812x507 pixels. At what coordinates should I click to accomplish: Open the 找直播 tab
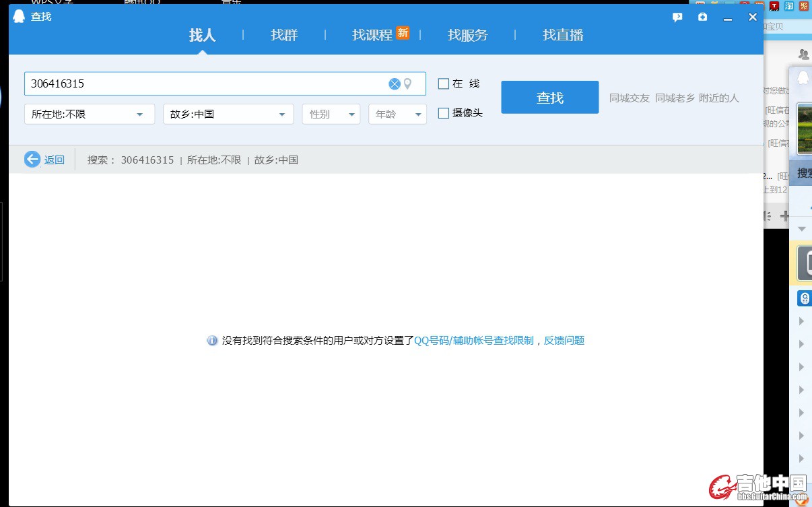point(563,35)
